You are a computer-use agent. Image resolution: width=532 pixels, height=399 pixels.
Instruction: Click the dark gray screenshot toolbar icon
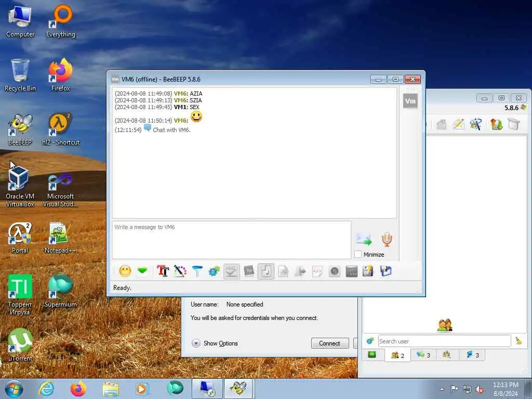point(352,271)
